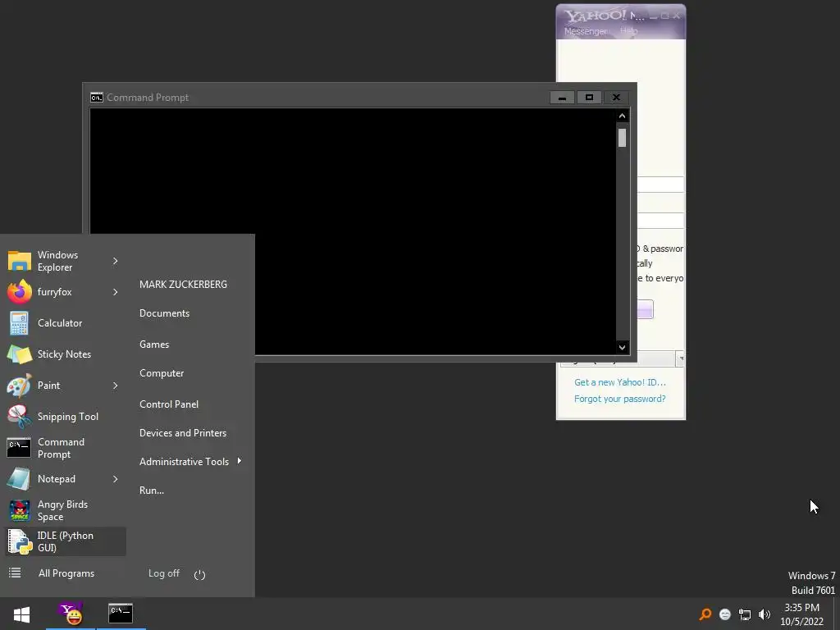Click Yahoo password input field
This screenshot has width=840, height=630.
tap(660, 220)
